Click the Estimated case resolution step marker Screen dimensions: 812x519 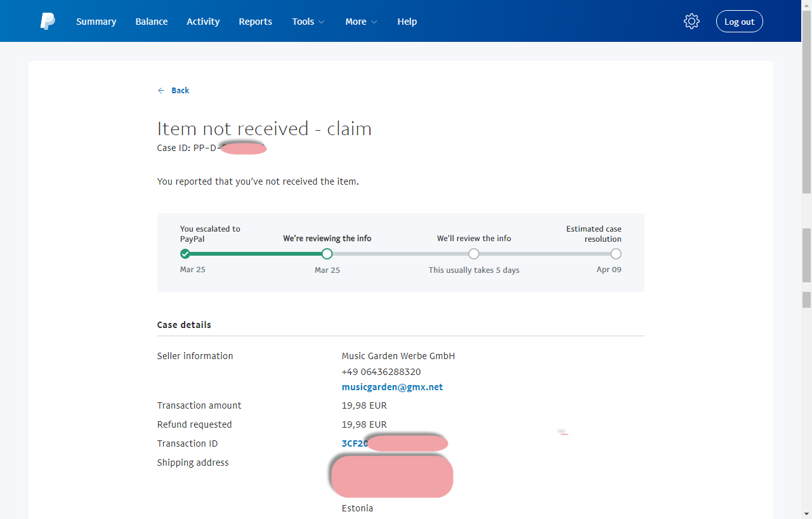click(x=615, y=254)
